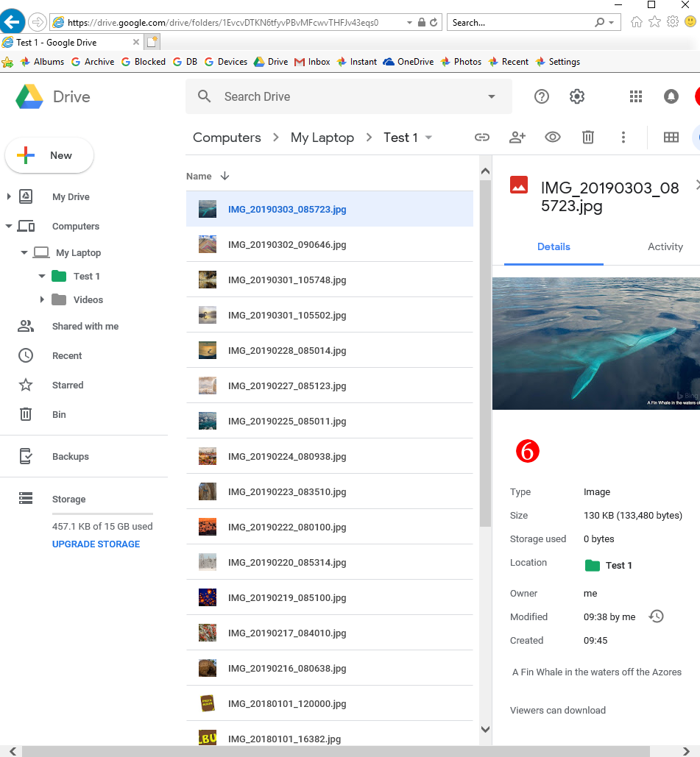Click the browser Refresh icon
This screenshot has height=757, width=700.
[x=434, y=22]
